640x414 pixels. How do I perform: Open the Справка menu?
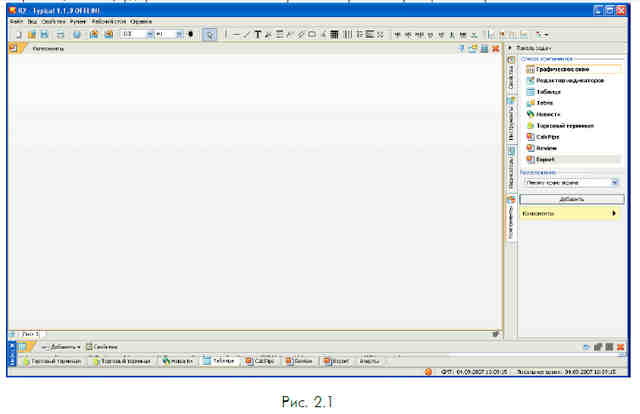tap(141, 21)
